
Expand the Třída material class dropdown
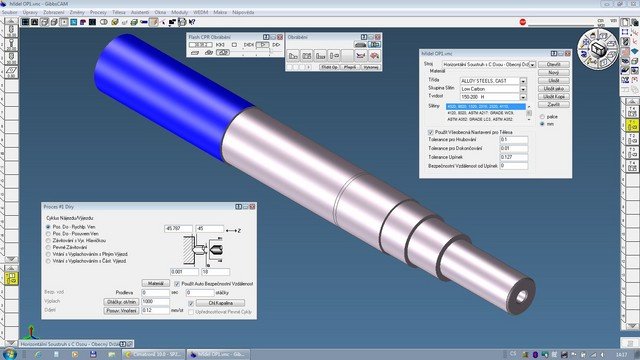click(523, 81)
